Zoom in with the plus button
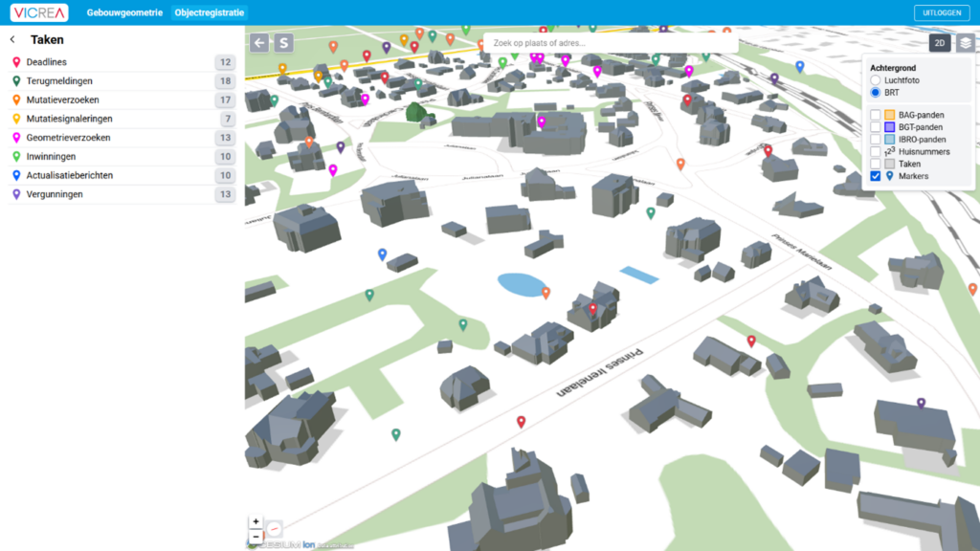Screen dimensions: 980x551 pos(256,522)
